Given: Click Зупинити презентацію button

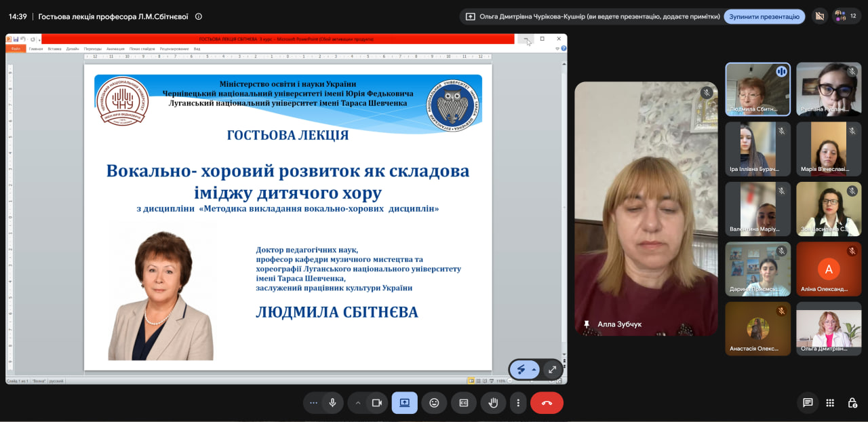Looking at the screenshot, I should coord(764,16).
